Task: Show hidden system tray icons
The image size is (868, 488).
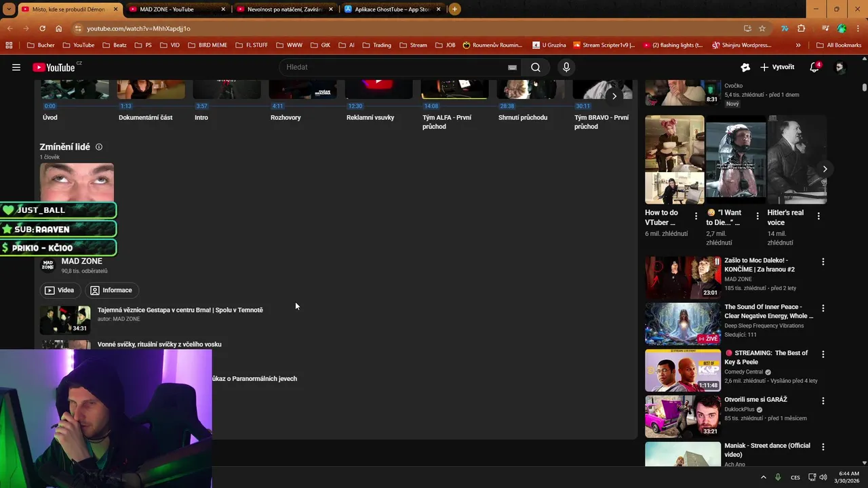Action: tap(763, 477)
